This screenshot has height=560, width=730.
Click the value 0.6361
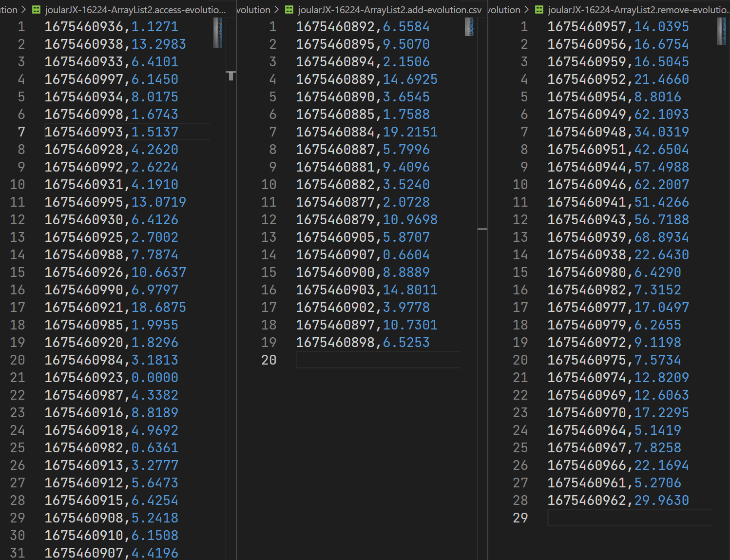coord(155,448)
